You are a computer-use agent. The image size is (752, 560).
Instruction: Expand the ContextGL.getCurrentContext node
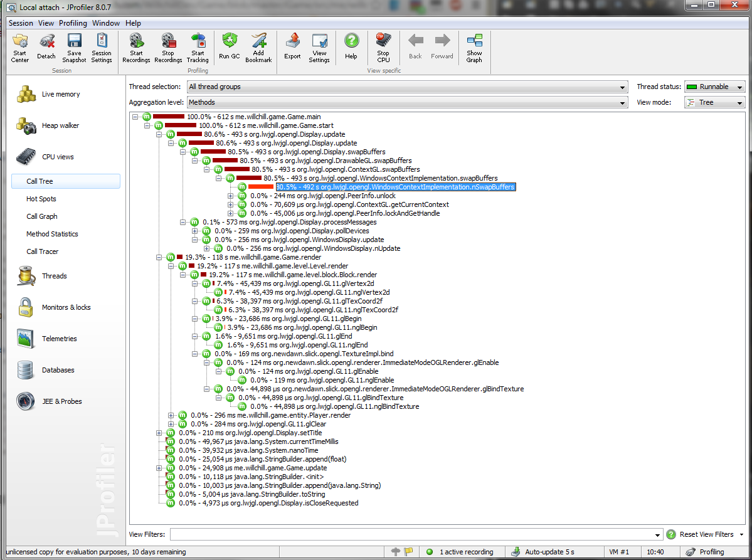(230, 204)
